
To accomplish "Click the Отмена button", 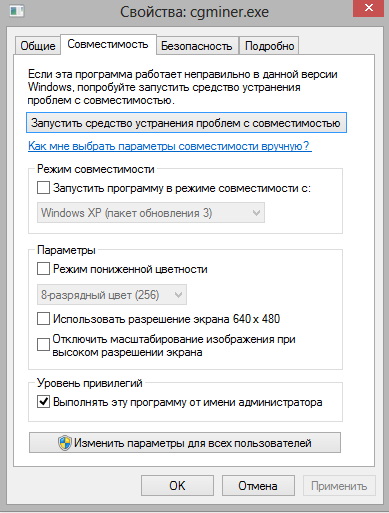I will [258, 486].
